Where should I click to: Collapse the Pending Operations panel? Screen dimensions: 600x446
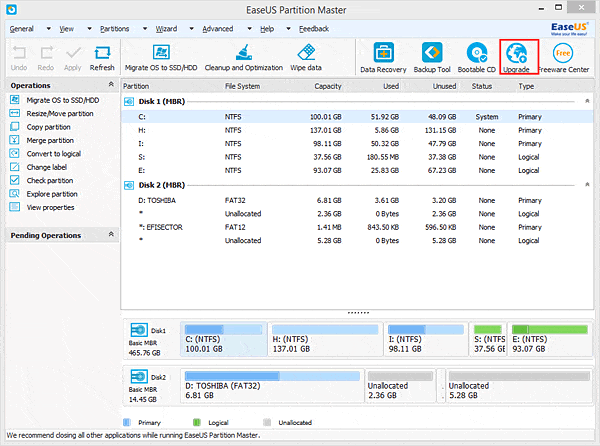pyautogui.click(x=111, y=234)
